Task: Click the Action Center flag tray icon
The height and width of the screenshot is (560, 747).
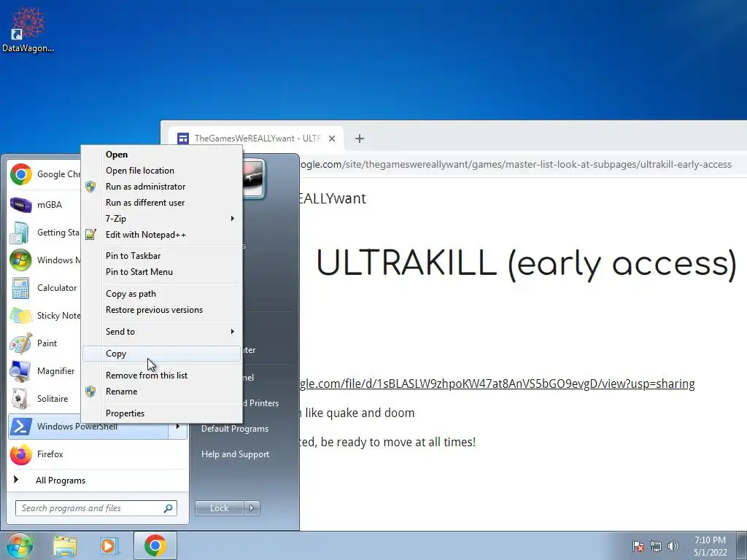Action: click(638, 546)
